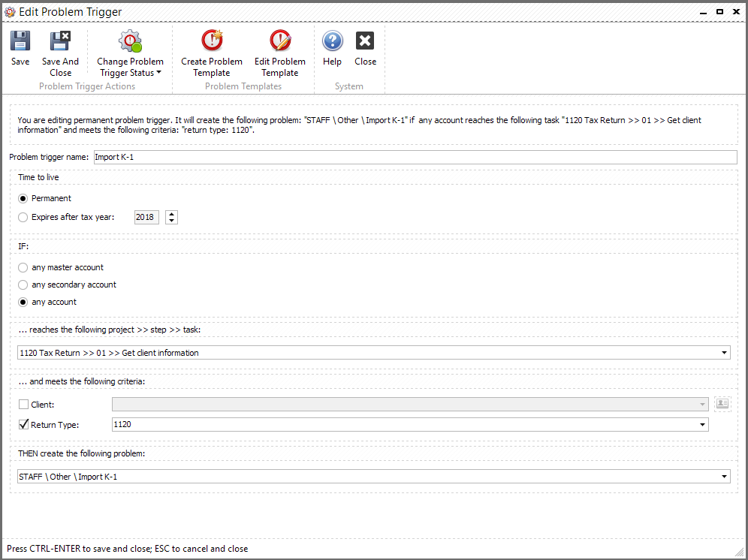
Task: Click the "and meets the following criteria" label
Action: pos(82,381)
